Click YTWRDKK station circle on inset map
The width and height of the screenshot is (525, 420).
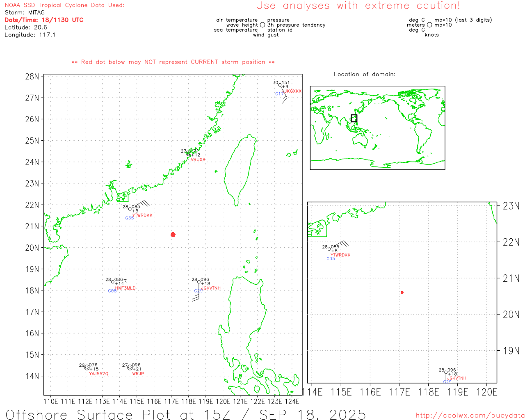click(x=329, y=249)
